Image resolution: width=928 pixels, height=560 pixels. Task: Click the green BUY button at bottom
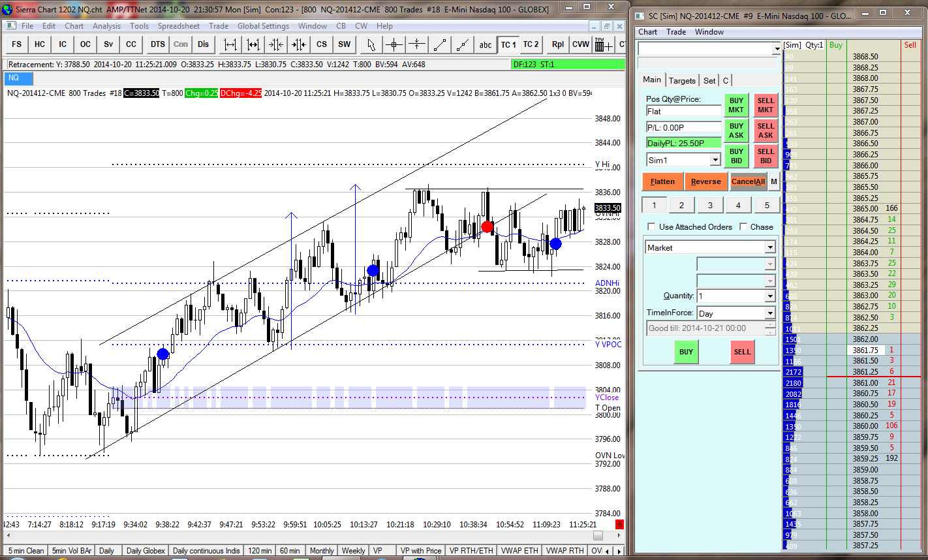point(686,352)
